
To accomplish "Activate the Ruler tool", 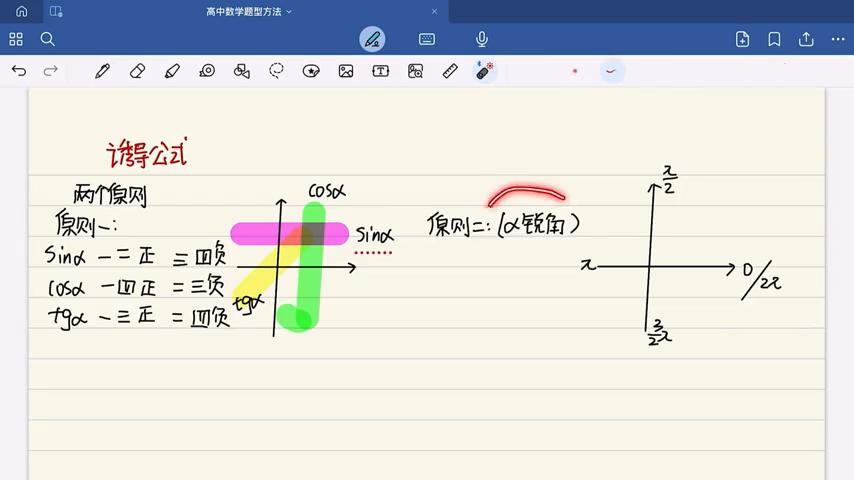I will pyautogui.click(x=450, y=71).
